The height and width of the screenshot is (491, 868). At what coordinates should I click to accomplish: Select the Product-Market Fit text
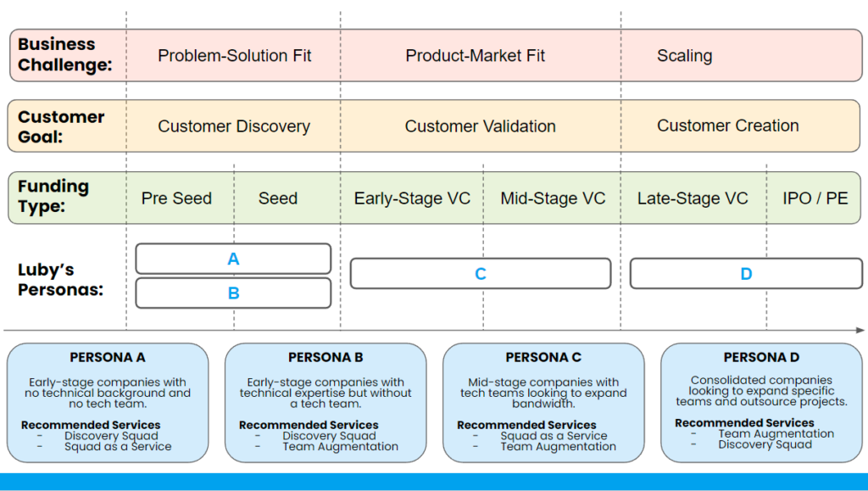[x=475, y=56]
